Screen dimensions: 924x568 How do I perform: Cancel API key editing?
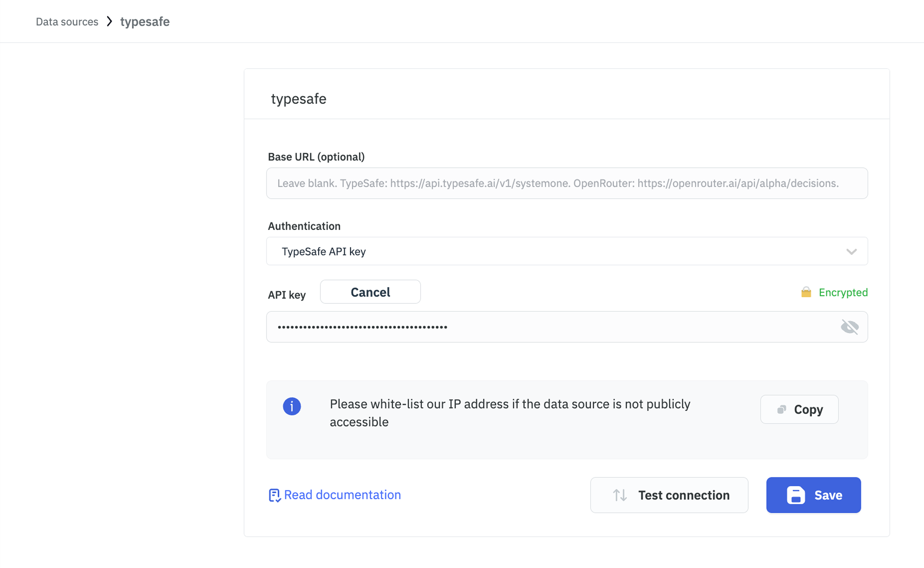(x=370, y=292)
